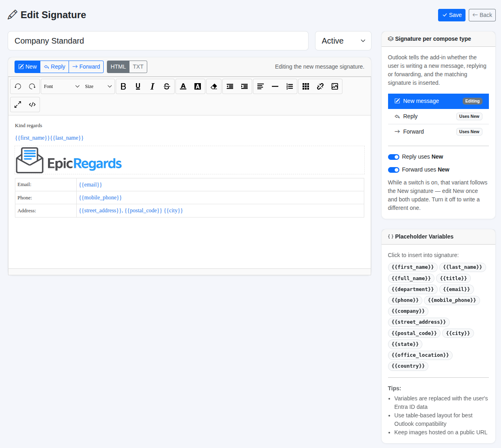Click {{mobile_phone}} in the signature table

[x=100, y=198]
